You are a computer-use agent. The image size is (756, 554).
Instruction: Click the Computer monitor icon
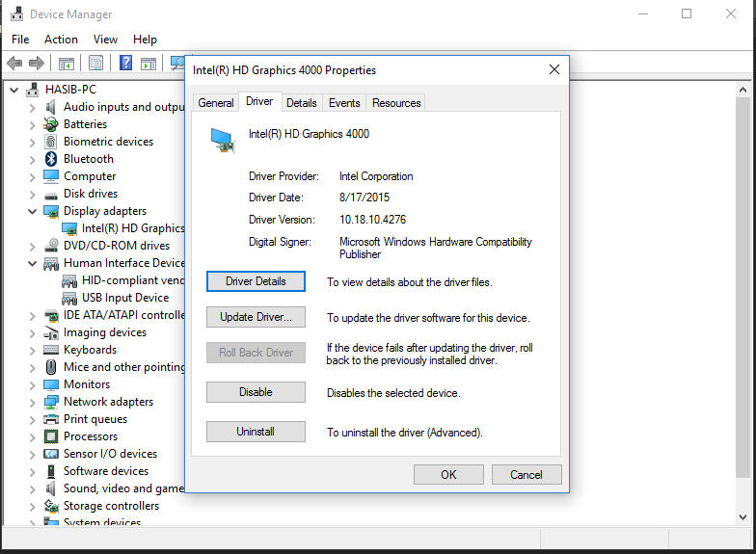point(50,176)
